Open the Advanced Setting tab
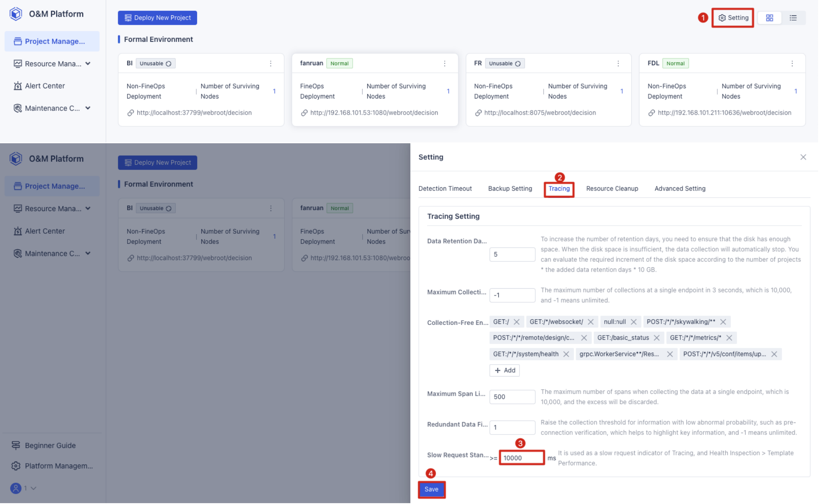The image size is (819, 504). click(680, 188)
